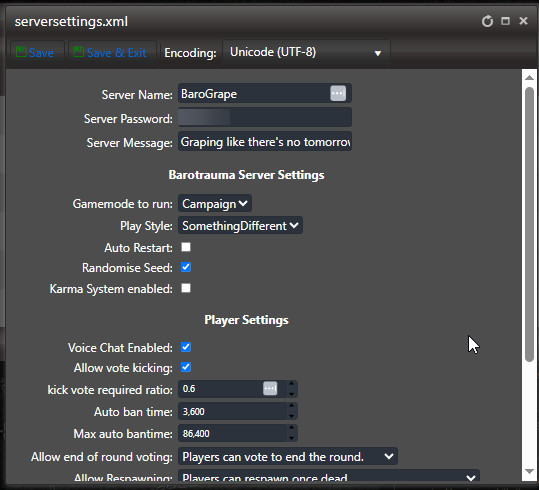Click the scrollbar down arrow
Image resolution: width=539 pixels, height=490 pixels.
pos(529,471)
